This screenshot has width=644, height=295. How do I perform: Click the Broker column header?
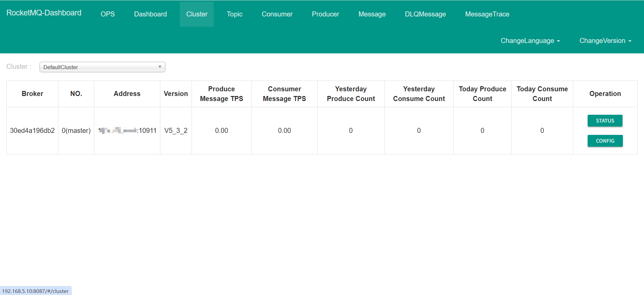[x=33, y=94]
